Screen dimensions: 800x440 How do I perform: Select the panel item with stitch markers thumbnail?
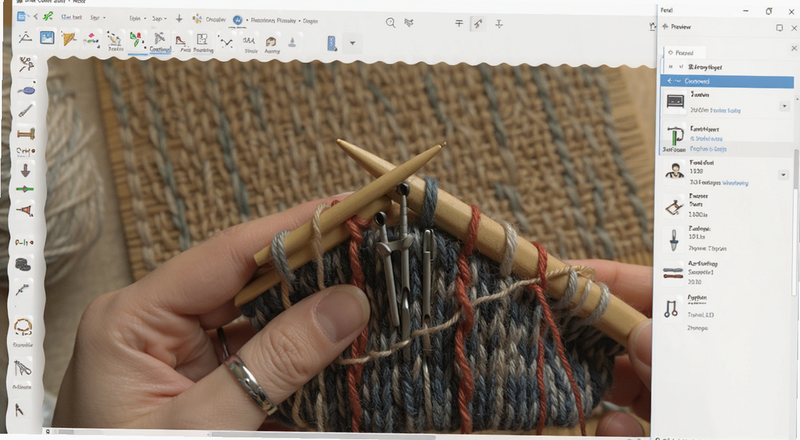(670, 308)
